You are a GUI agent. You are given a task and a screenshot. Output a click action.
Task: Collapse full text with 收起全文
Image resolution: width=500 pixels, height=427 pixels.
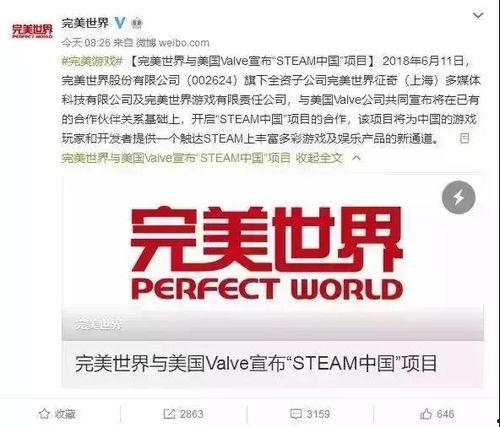[x=319, y=158]
